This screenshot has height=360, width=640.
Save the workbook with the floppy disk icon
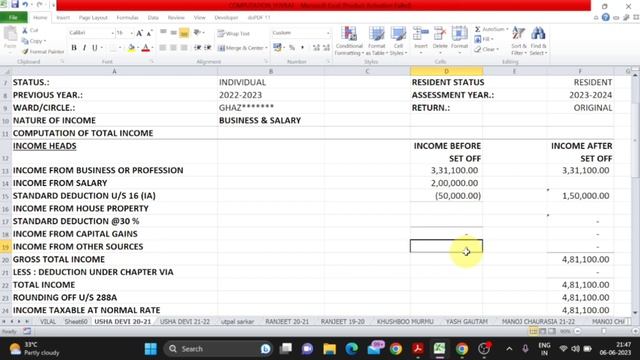(x=15, y=4)
